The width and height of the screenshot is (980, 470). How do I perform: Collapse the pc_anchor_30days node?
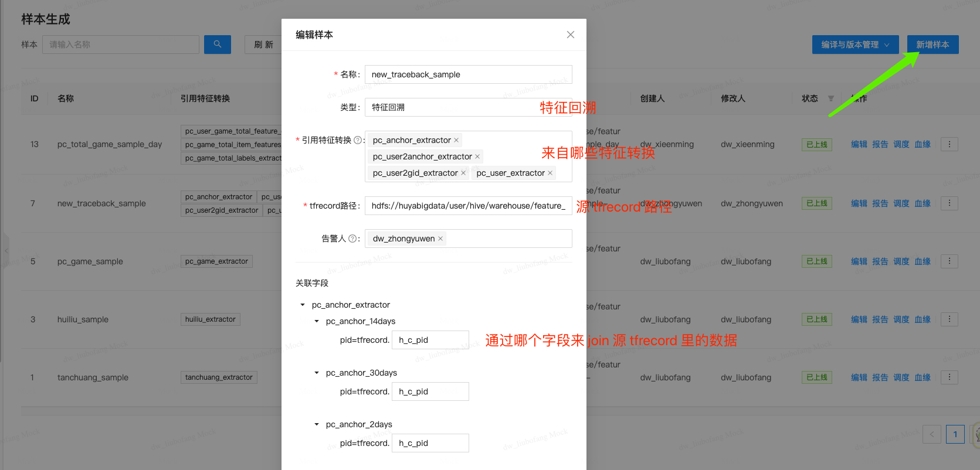317,373
